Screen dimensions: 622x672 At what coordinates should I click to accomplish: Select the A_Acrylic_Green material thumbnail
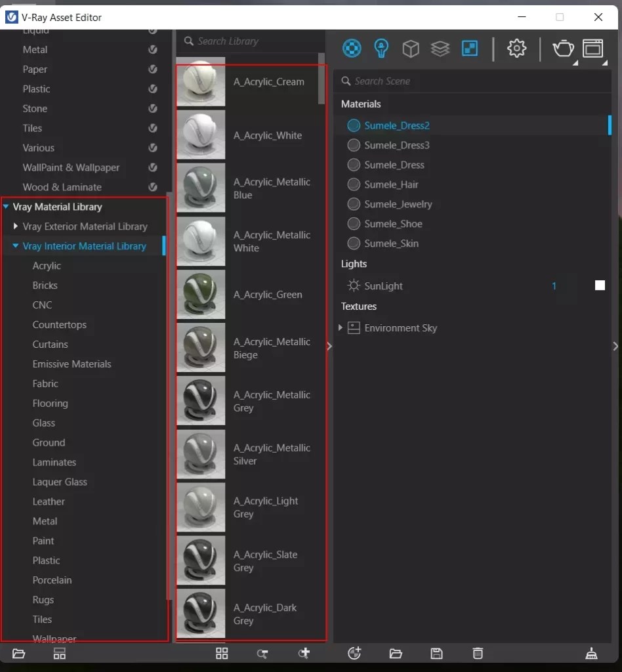[x=201, y=295]
